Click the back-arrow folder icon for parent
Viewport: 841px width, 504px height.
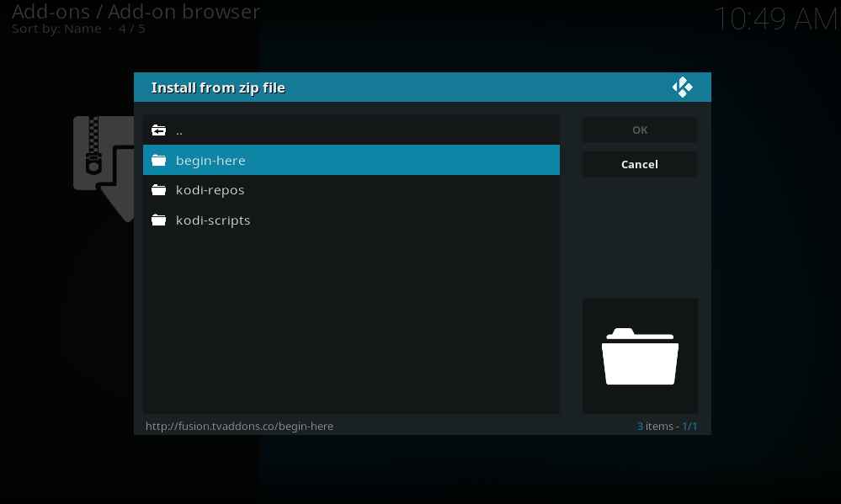(x=159, y=130)
